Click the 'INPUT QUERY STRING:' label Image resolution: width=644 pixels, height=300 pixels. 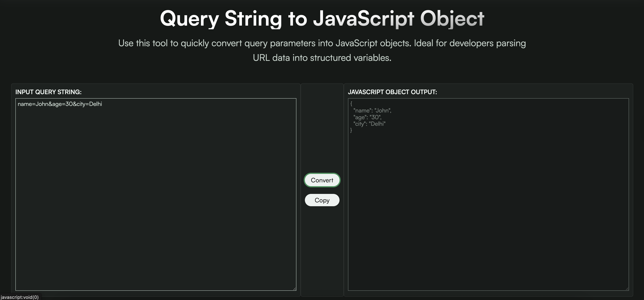click(49, 92)
